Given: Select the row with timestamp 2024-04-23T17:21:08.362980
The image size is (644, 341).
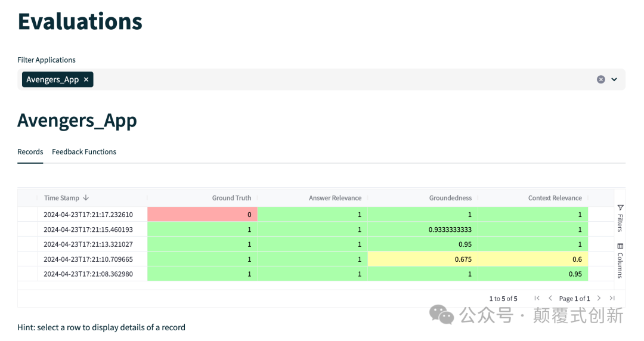Looking at the screenshot, I should pyautogui.click(x=88, y=274).
